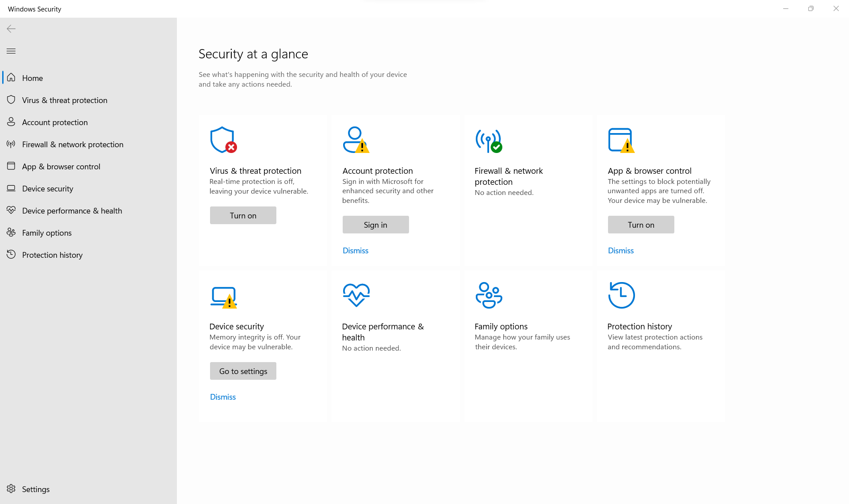Open Device security from the sidebar

88,188
